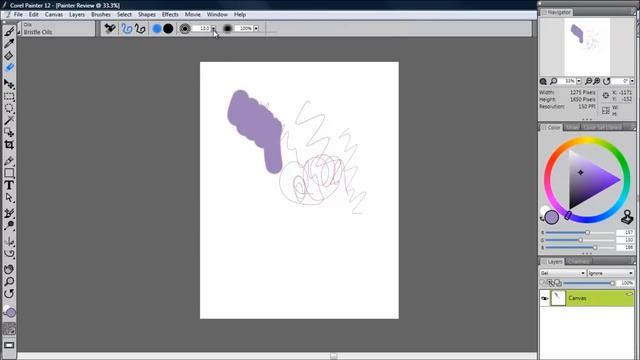The width and height of the screenshot is (640, 360).
Task: Click the layer opacity slider handle
Action: coord(612,283)
